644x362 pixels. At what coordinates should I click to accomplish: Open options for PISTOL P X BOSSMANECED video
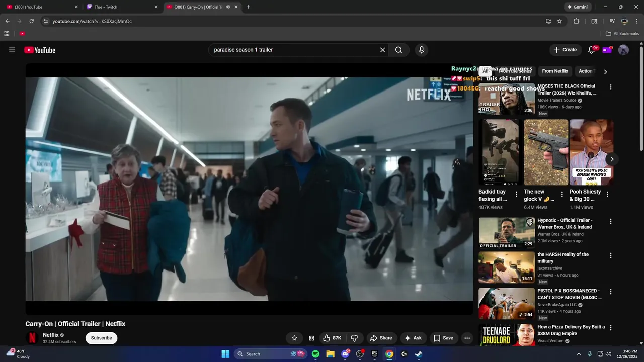pos(611,292)
